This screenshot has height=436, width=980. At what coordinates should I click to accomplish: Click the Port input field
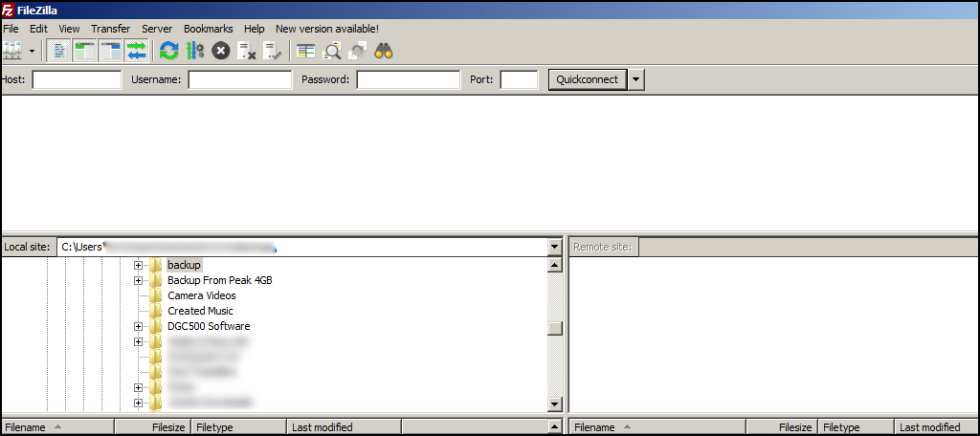520,80
